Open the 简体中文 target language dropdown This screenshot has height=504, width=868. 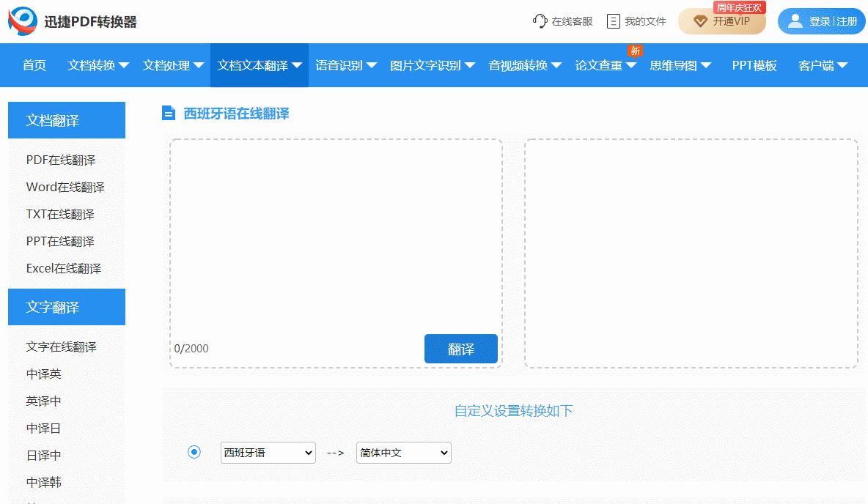pyautogui.click(x=403, y=453)
